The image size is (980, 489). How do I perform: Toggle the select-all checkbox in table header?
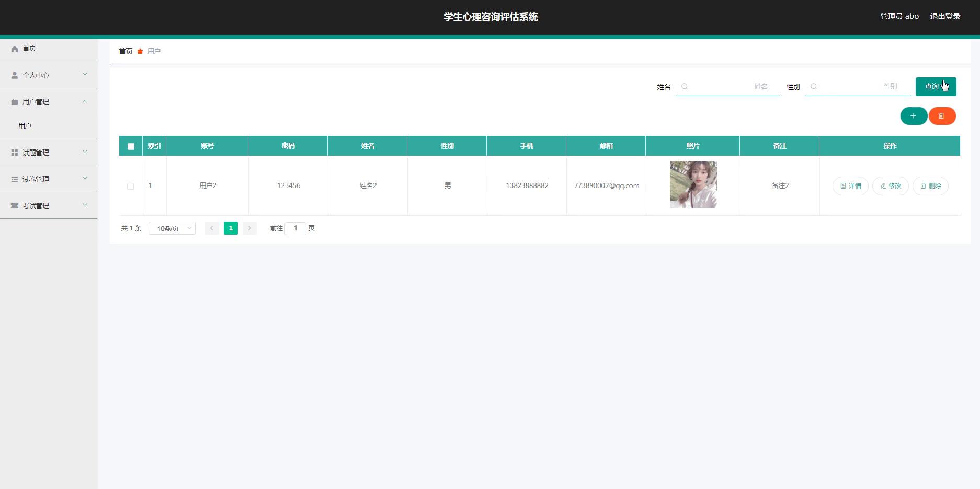[x=131, y=146]
